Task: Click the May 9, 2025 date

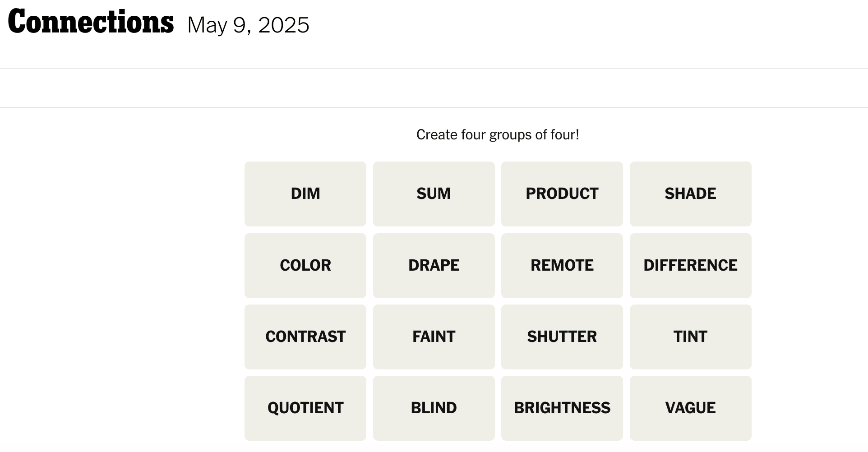Action: coord(248,25)
